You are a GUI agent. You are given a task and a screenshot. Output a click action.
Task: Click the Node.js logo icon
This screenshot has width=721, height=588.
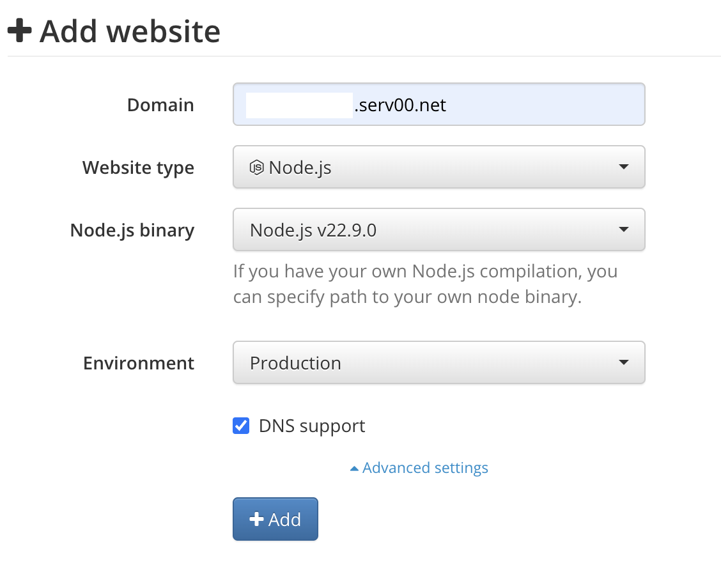coord(256,167)
